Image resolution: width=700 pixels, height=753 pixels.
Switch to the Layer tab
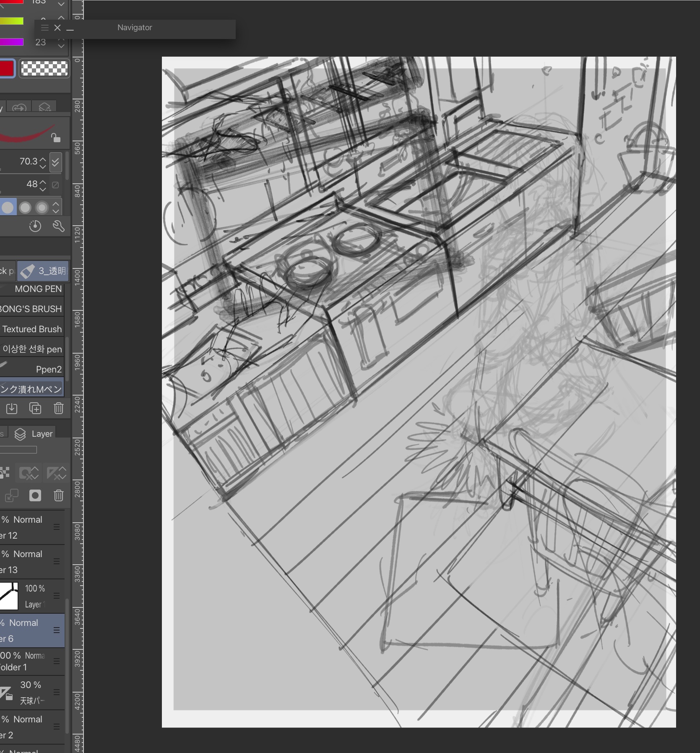click(34, 434)
